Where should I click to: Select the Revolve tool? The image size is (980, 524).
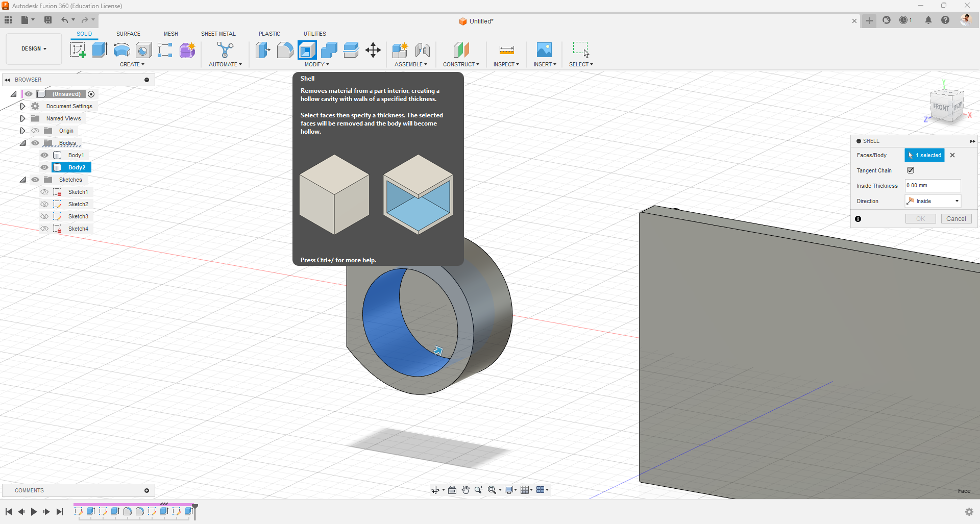coord(121,50)
